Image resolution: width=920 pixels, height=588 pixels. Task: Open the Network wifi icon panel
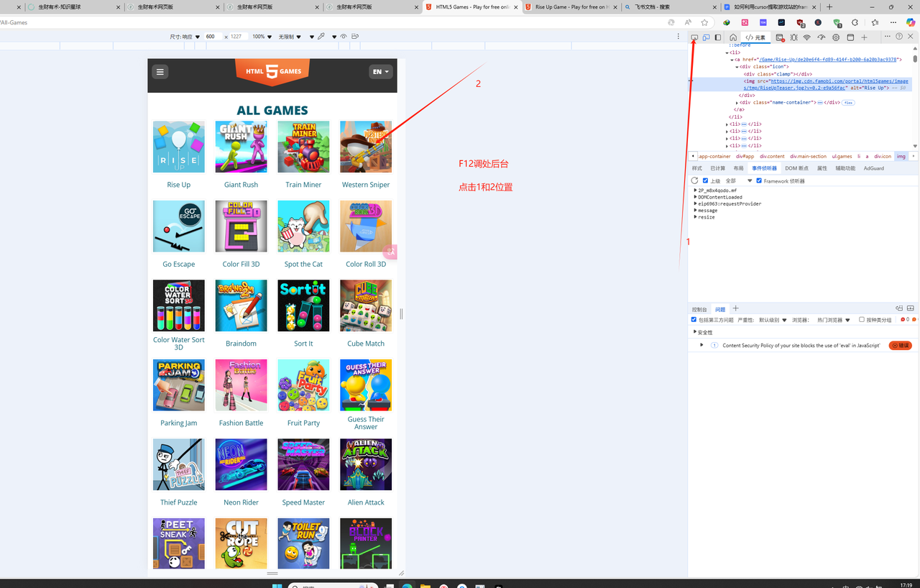pos(807,37)
